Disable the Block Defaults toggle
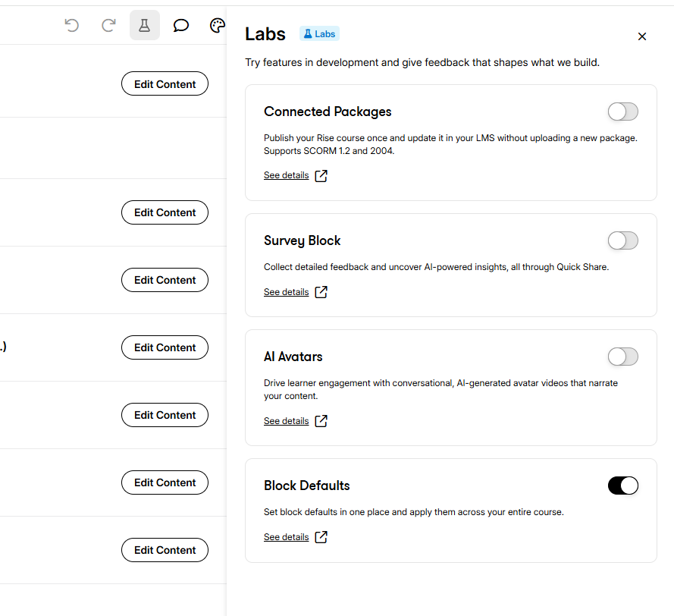Viewport: 674px width, 616px height. [623, 486]
